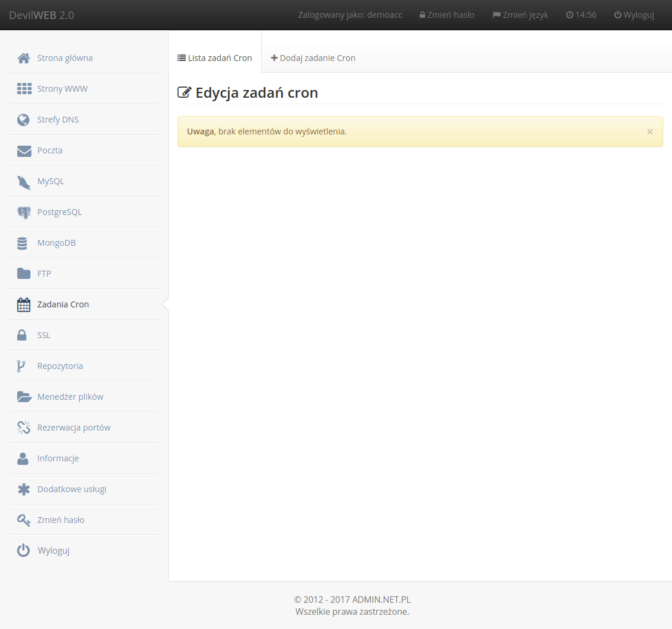Open the FTP folder icon
672x629 pixels.
(x=24, y=274)
